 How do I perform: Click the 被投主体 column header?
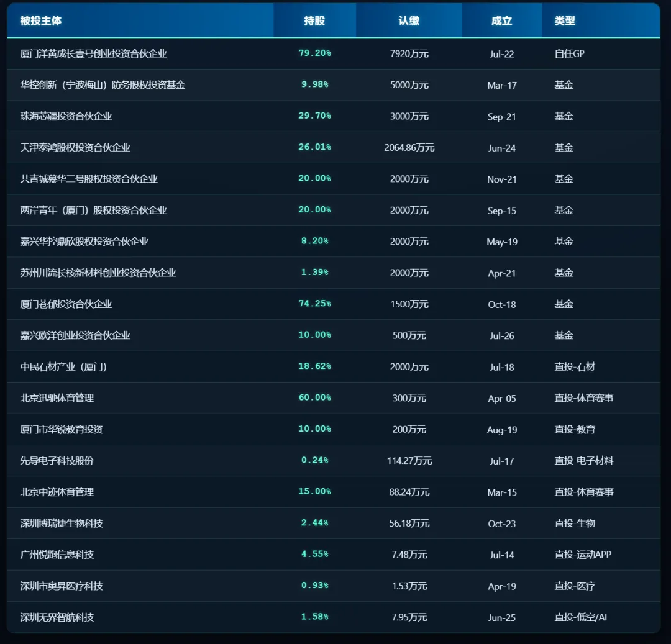pos(41,20)
